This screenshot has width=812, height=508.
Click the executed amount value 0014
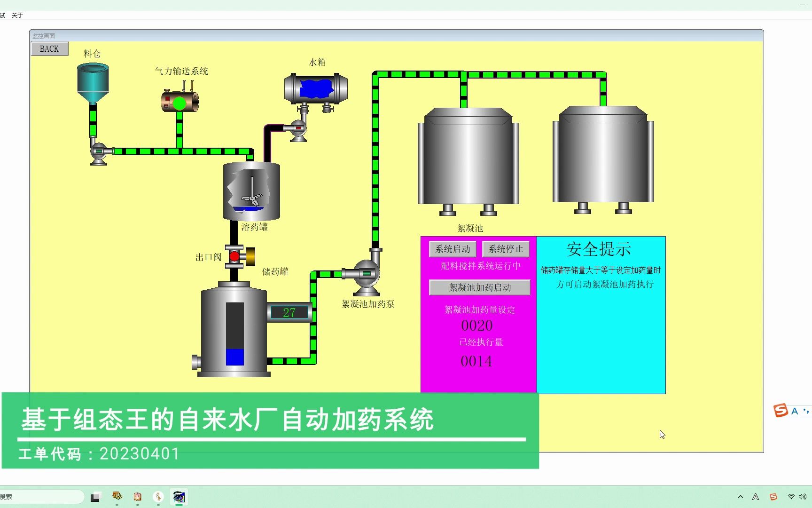click(x=476, y=361)
